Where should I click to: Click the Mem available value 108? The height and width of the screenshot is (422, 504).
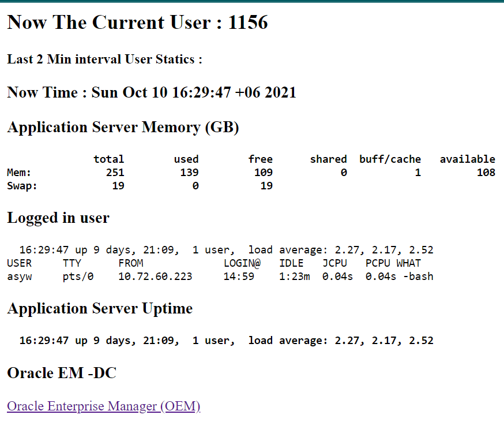pos(486,173)
